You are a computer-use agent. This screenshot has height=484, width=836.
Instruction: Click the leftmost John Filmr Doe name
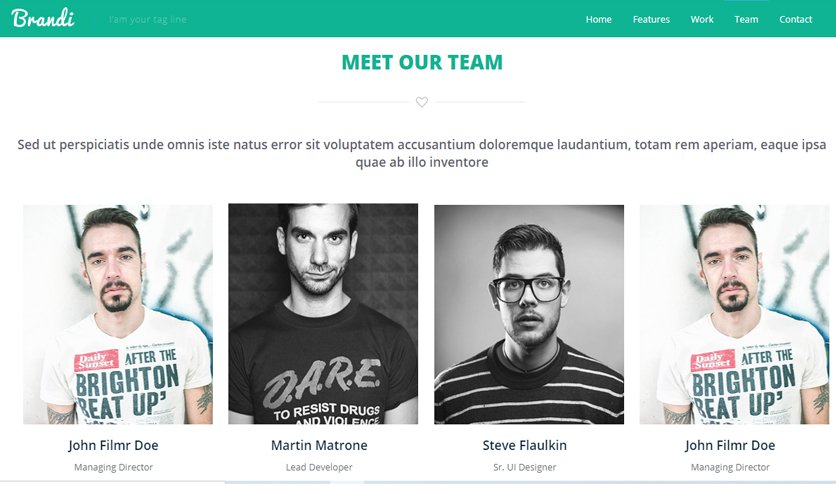[x=113, y=445]
